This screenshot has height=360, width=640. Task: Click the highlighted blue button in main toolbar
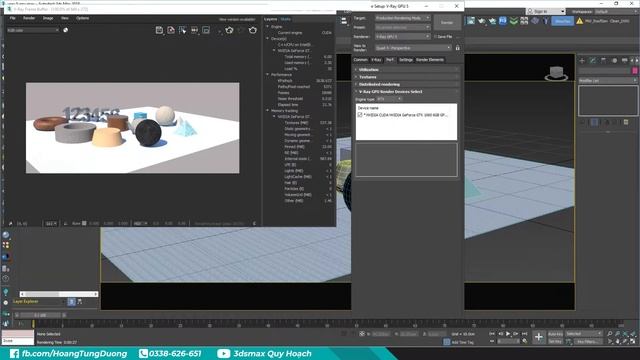click(x=562, y=21)
